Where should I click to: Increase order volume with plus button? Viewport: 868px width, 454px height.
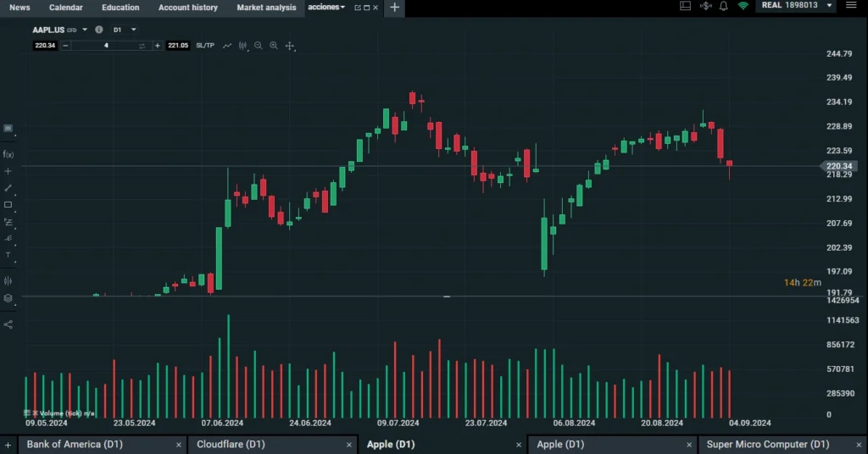[157, 46]
